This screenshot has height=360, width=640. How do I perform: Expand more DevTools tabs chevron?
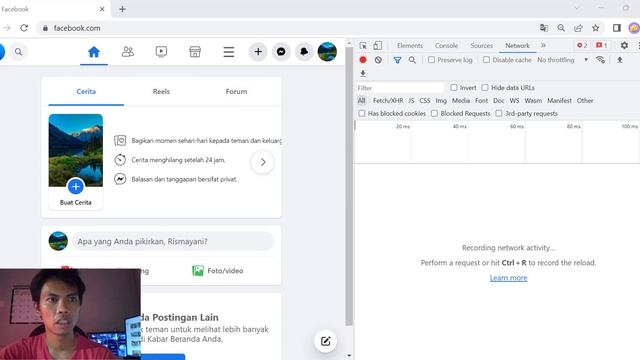coord(543,45)
